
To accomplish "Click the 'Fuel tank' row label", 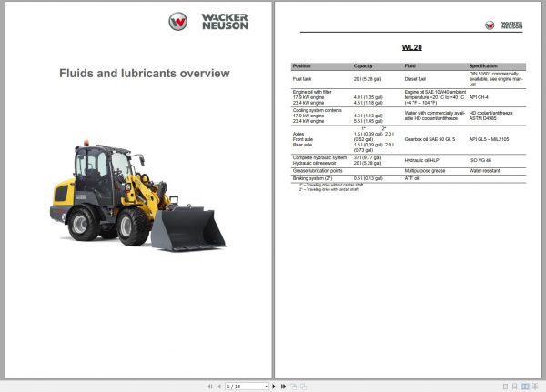I will click(302, 79).
